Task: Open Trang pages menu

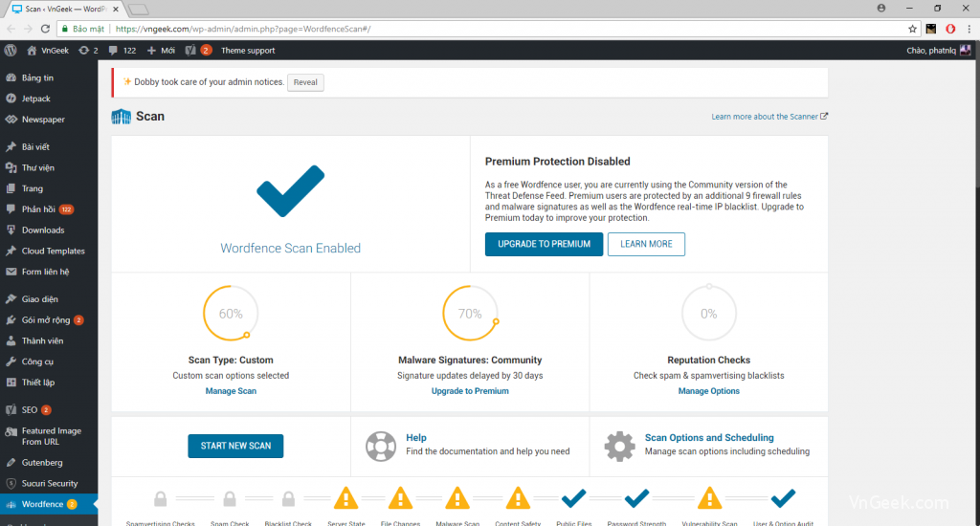Action: (x=49, y=188)
